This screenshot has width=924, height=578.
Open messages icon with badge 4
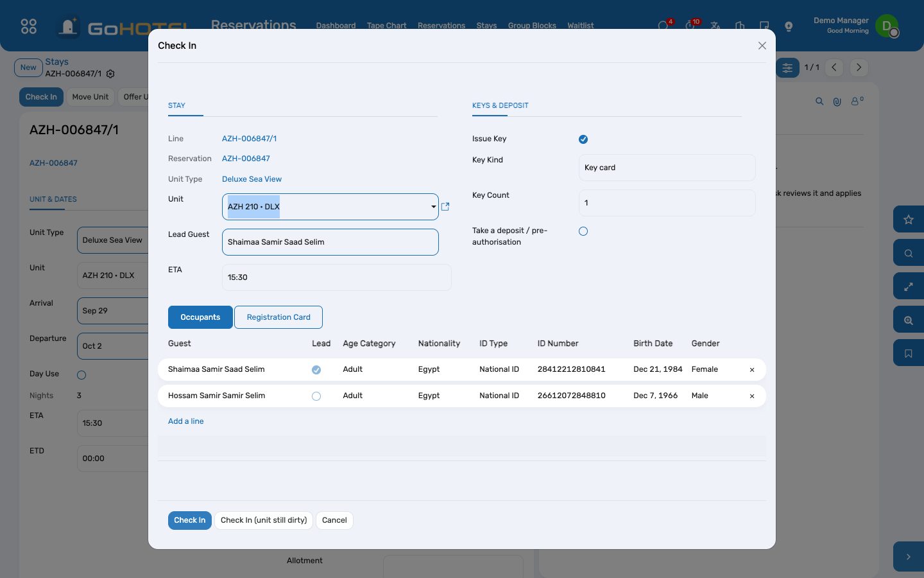coord(665,26)
